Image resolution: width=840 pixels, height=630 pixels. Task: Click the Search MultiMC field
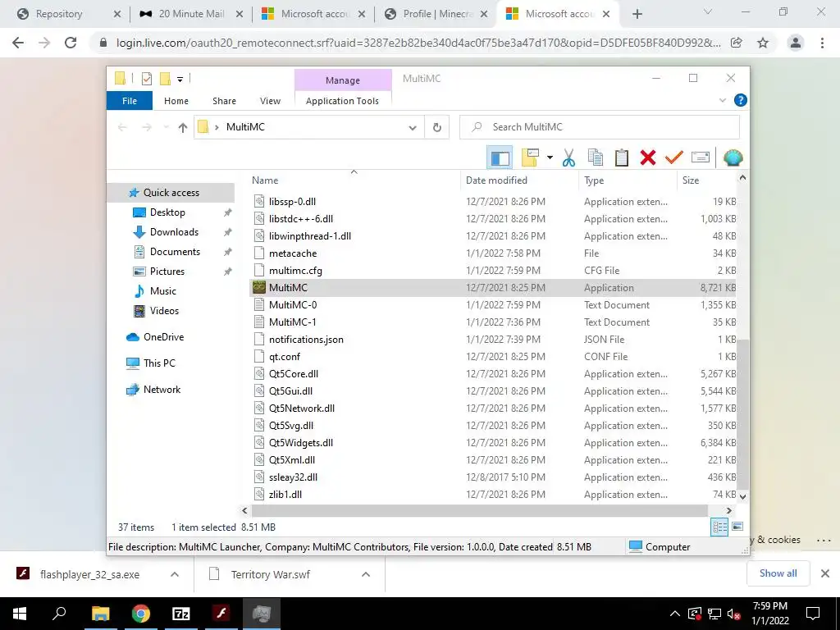(x=600, y=127)
